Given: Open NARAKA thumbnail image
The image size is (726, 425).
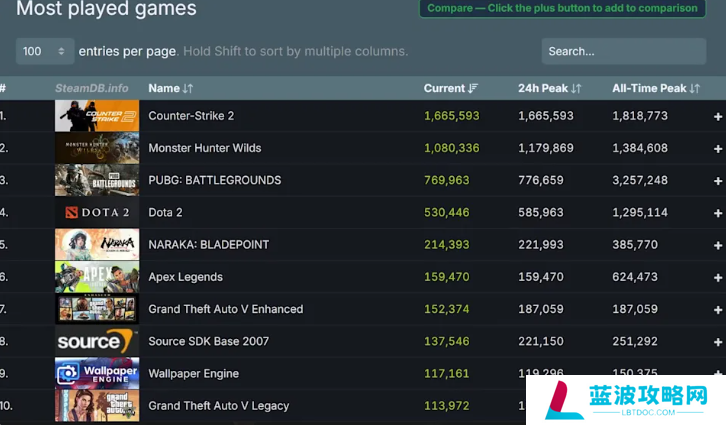Looking at the screenshot, I should tap(97, 244).
